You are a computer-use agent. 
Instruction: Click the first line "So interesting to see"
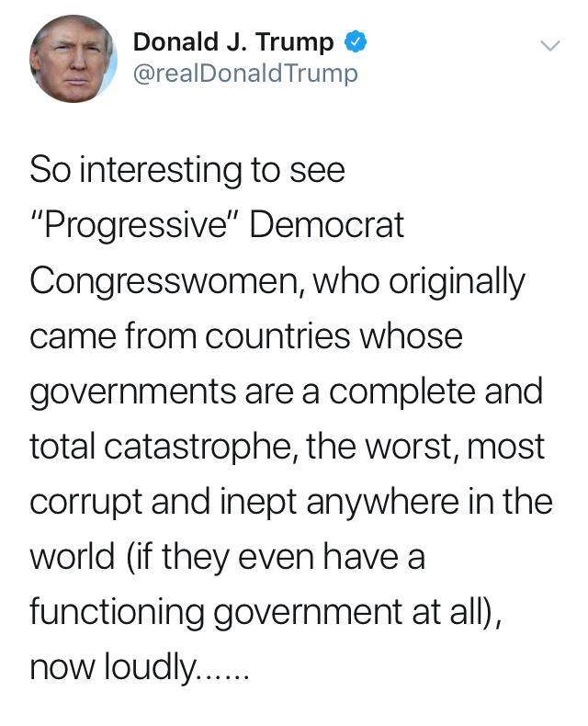(187, 169)
